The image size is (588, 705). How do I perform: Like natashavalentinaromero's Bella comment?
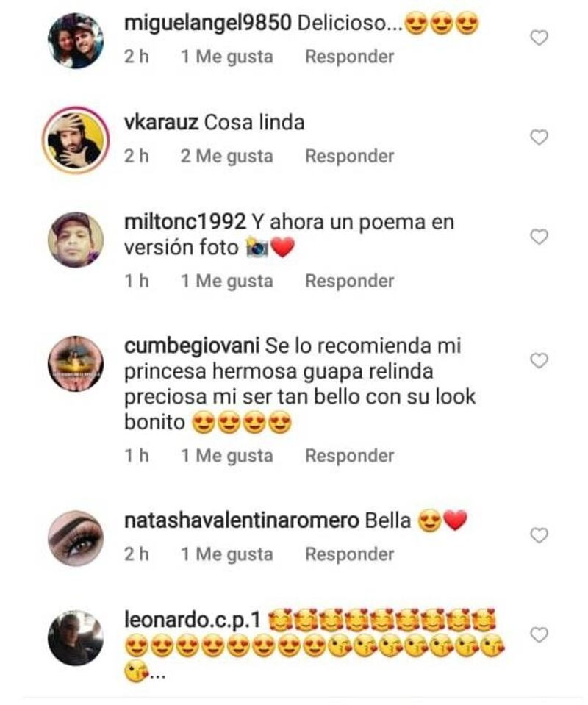[x=539, y=536]
